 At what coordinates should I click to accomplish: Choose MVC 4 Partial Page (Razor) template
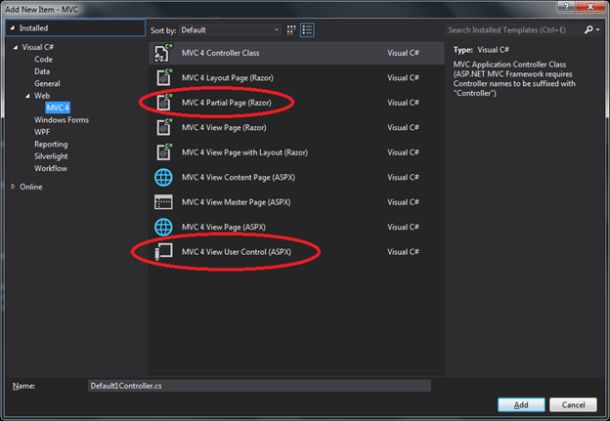[296, 103]
